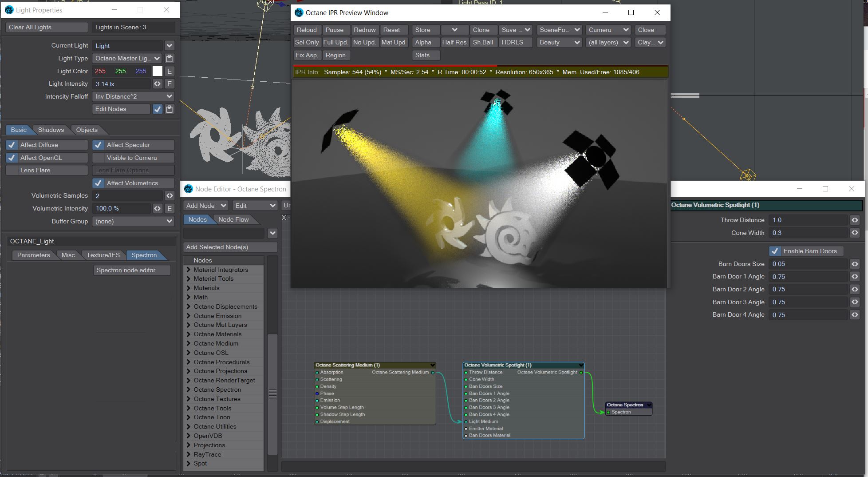
Task: Collapse the Octane Scattering Medium node
Action: tap(432, 365)
